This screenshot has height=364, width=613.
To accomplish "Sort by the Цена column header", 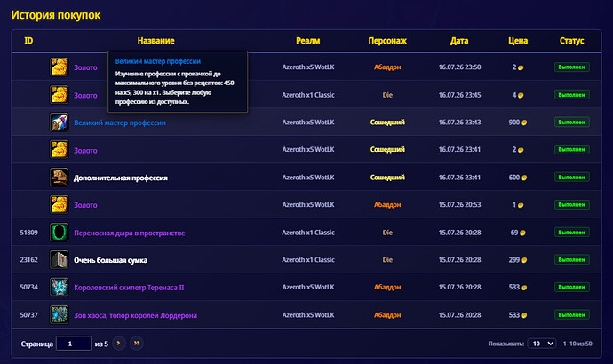I will (x=518, y=41).
